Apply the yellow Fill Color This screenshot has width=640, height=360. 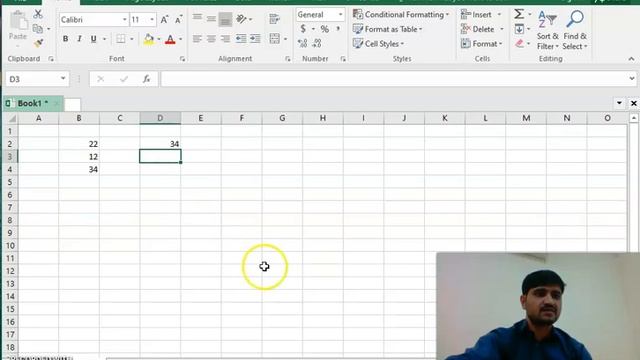coord(149,39)
